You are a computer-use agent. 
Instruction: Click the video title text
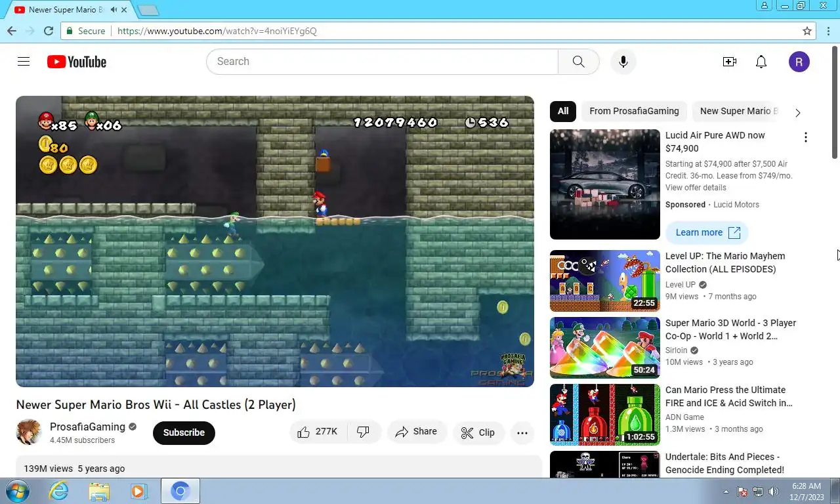click(156, 405)
